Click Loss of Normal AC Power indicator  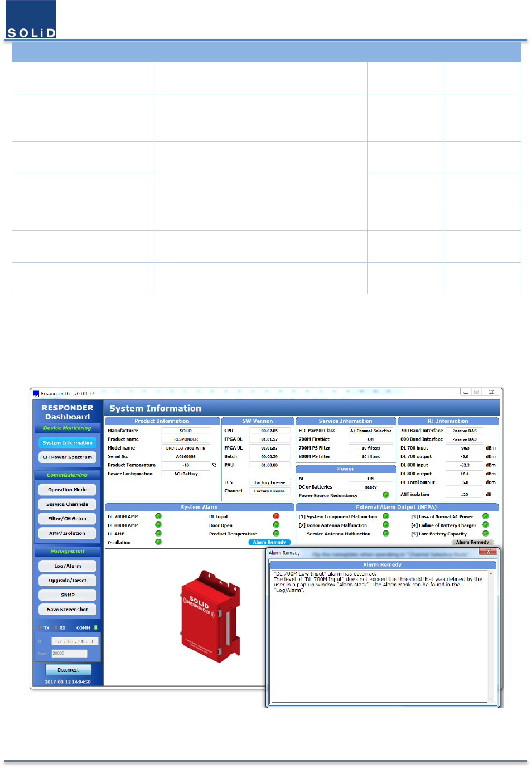pos(486,516)
